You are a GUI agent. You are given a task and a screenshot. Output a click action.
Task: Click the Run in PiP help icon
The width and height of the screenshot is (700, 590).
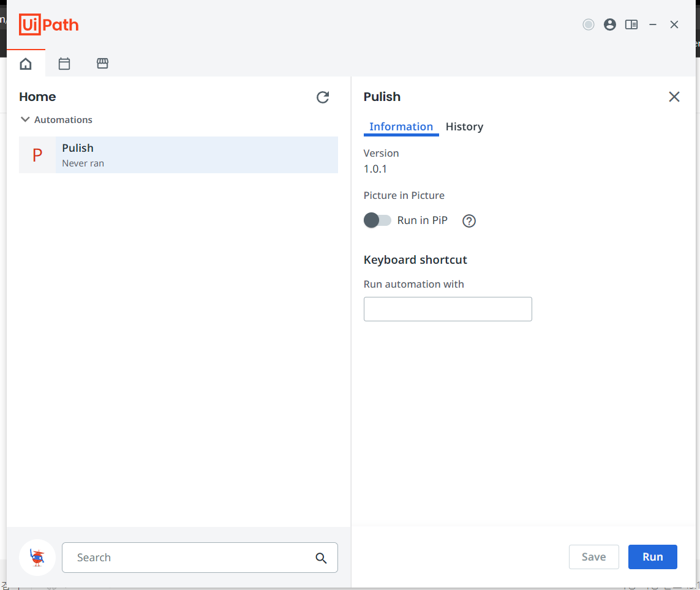[x=469, y=221]
